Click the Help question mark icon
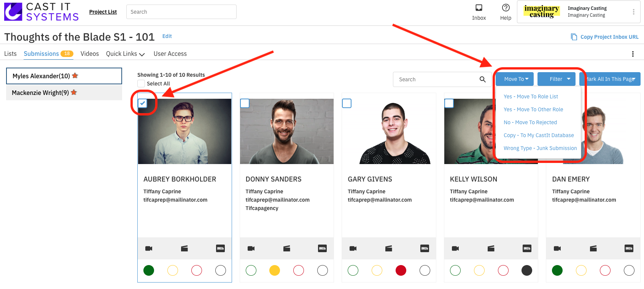644x289 pixels. (506, 8)
